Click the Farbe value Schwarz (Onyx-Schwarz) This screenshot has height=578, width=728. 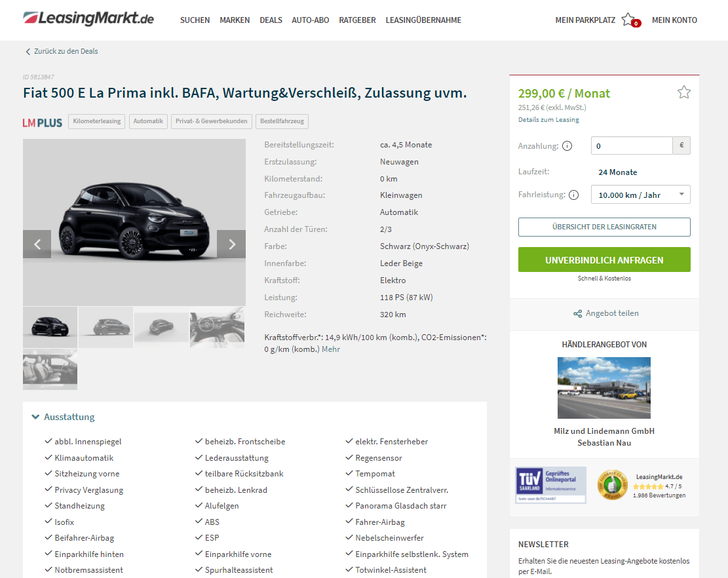425,246
